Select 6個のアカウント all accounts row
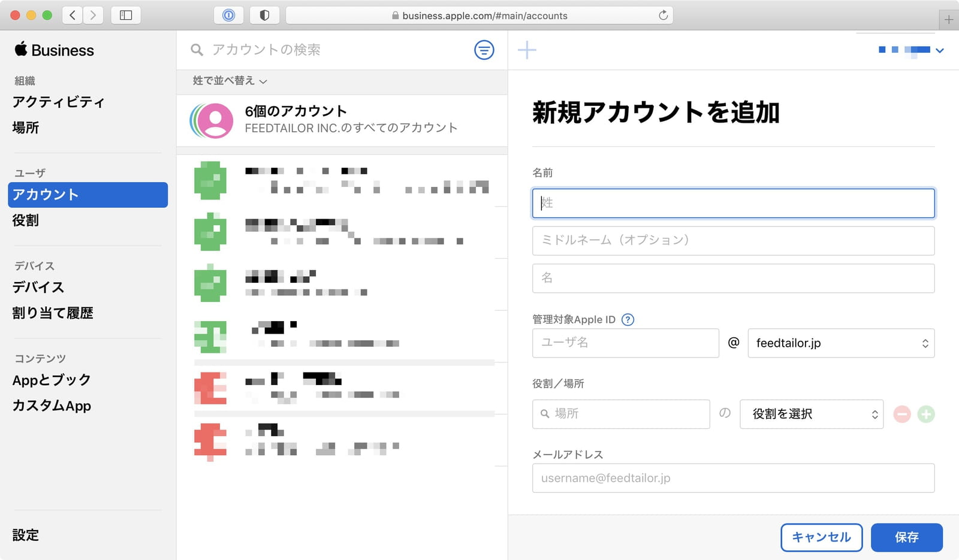 (x=342, y=120)
